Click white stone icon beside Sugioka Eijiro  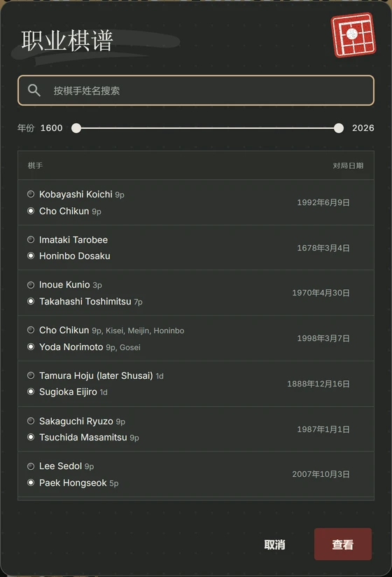[31, 391]
